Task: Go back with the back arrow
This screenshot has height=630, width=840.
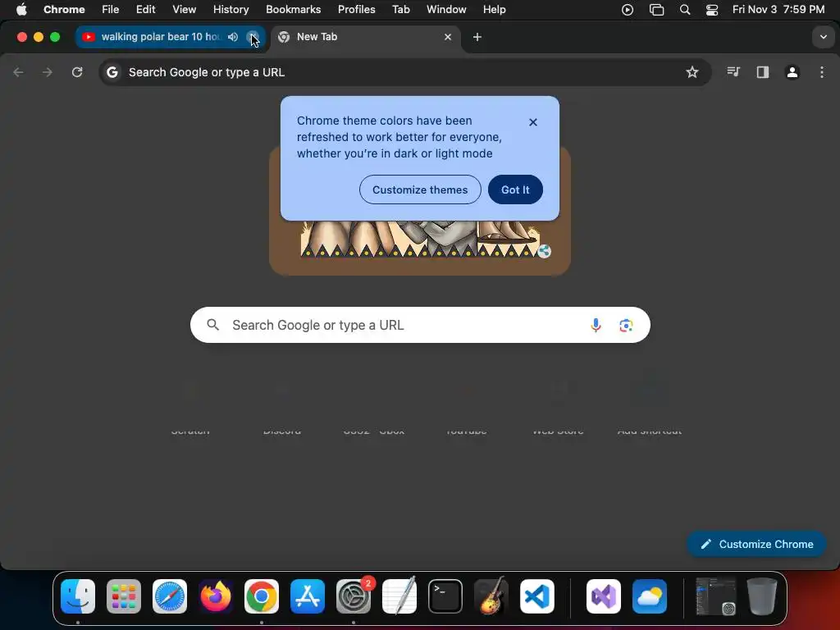Action: click(x=18, y=72)
